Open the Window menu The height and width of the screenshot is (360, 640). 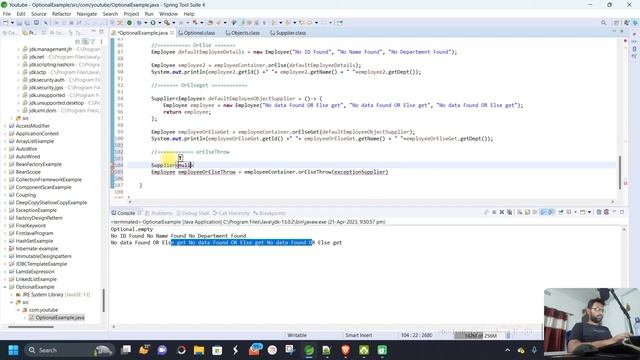click(x=168, y=14)
